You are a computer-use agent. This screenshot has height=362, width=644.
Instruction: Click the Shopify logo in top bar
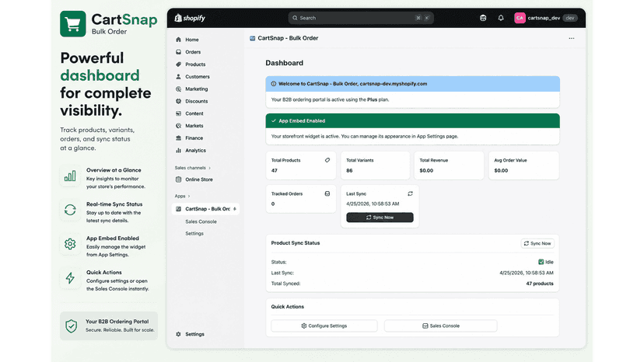[190, 18]
